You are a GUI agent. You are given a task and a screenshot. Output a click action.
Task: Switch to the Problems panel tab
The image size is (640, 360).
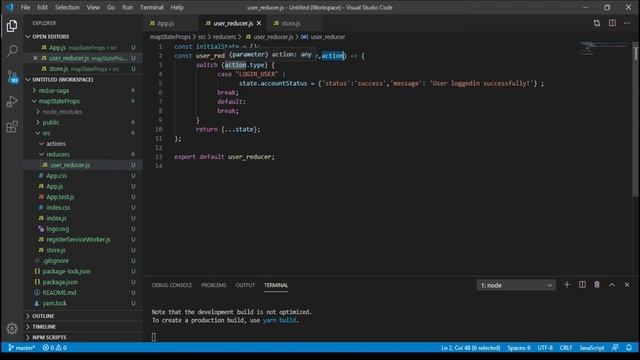213,285
